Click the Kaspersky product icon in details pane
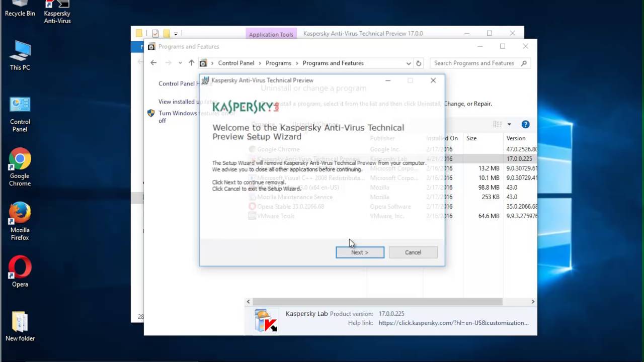This screenshot has width=644, height=362. coord(266,321)
